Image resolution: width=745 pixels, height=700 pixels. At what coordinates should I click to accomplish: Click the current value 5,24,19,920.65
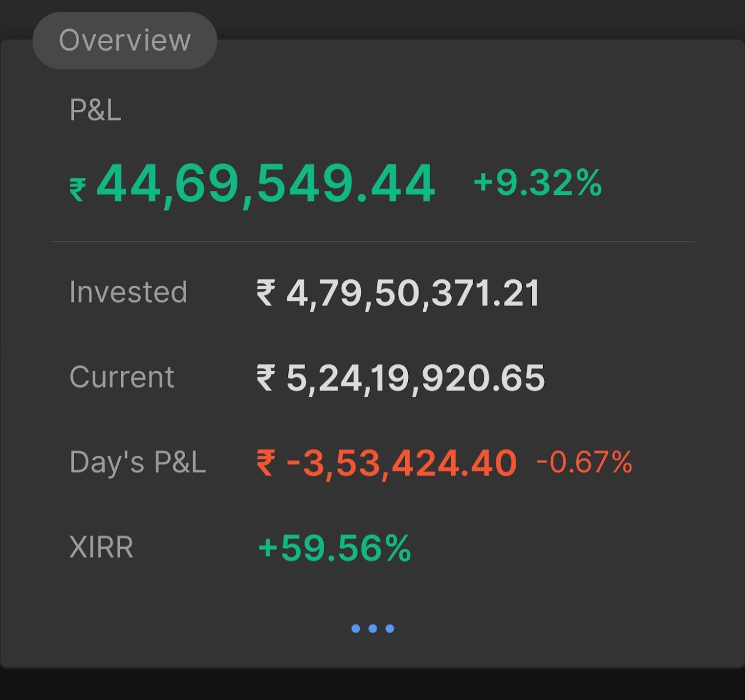[x=416, y=378]
